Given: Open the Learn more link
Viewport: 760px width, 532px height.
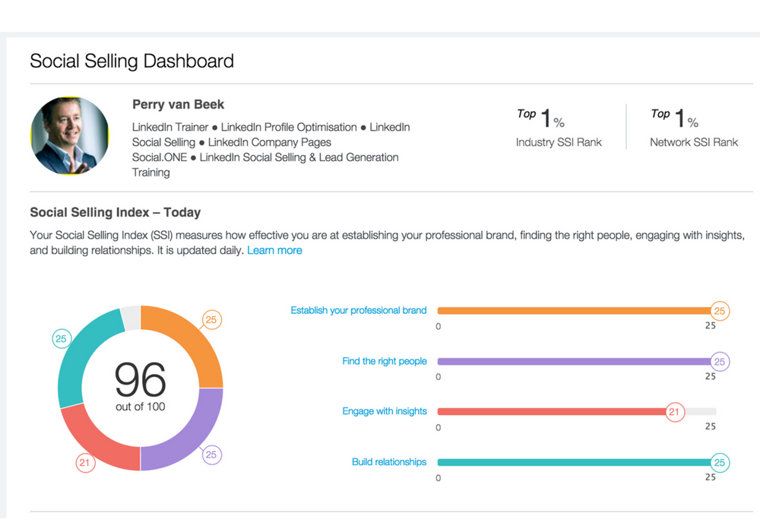Looking at the screenshot, I should (x=274, y=250).
